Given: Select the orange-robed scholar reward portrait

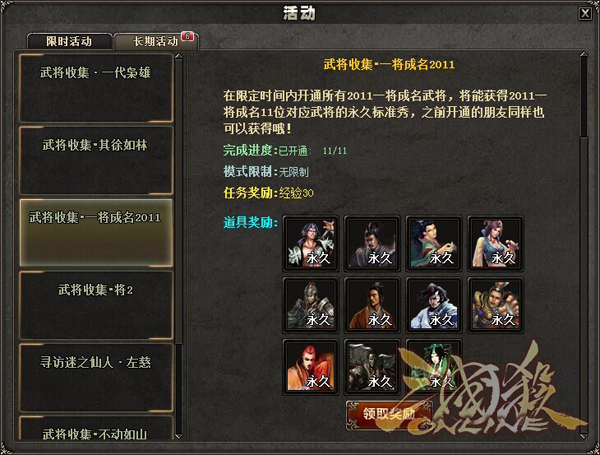Looking at the screenshot, I should [372, 305].
